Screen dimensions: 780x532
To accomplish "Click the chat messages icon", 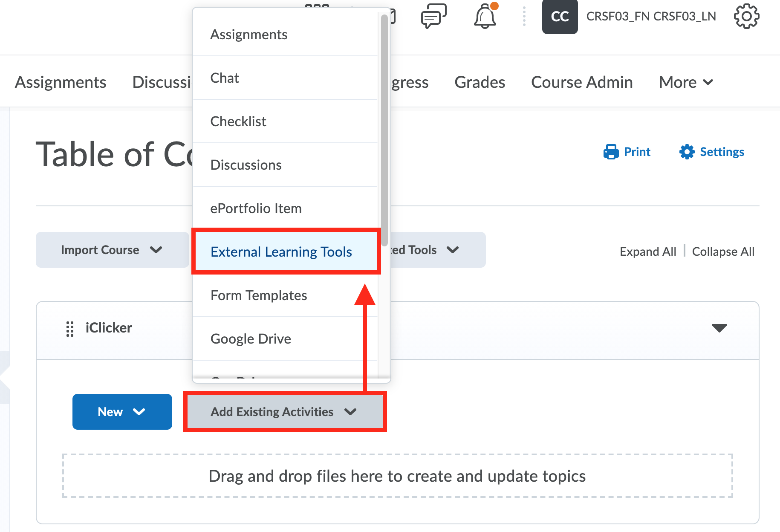I will tap(433, 16).
